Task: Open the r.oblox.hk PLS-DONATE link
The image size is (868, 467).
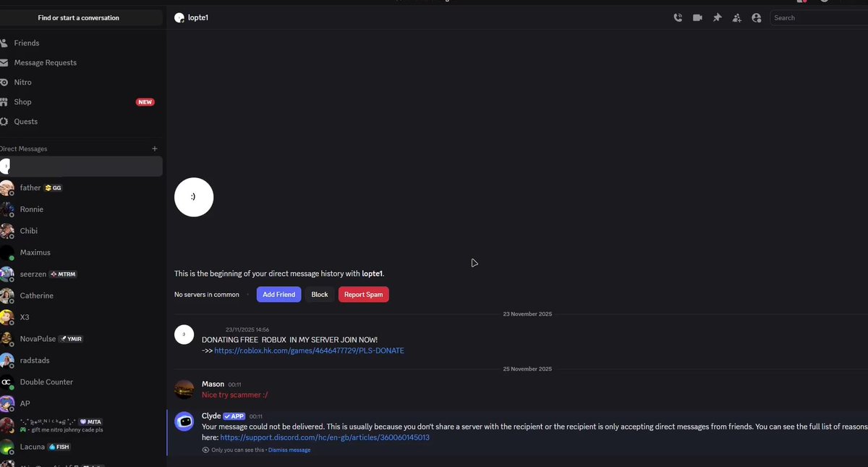Action: coord(309,350)
